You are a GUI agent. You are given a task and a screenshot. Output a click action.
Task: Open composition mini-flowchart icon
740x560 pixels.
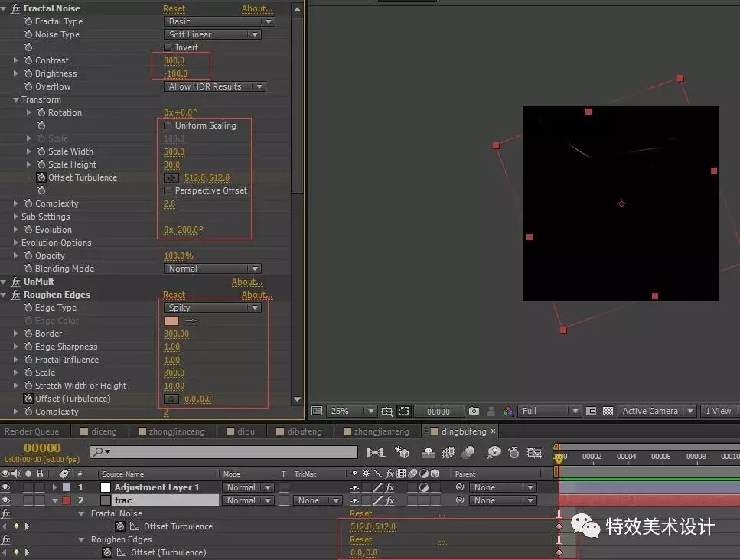[x=376, y=453]
